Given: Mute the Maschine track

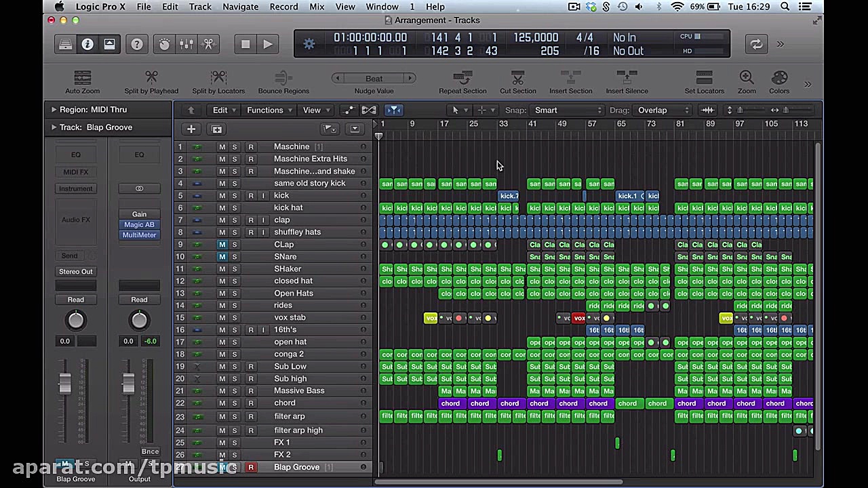Looking at the screenshot, I should coord(222,147).
